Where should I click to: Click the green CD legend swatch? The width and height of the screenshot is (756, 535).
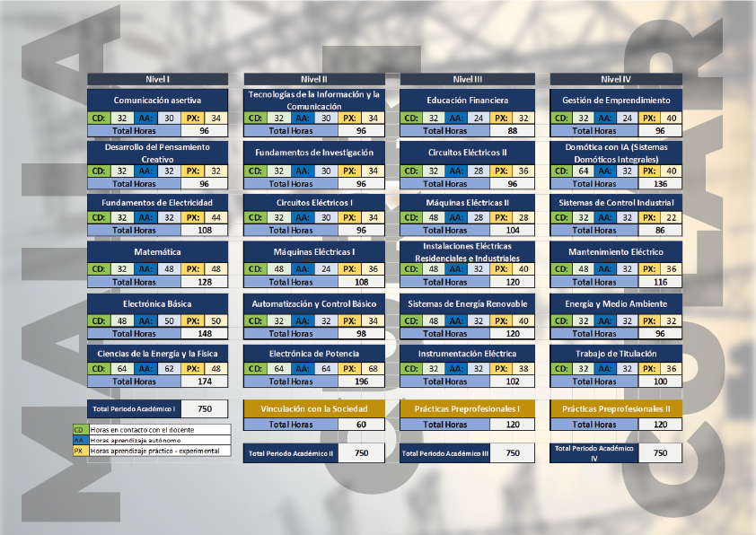pyautogui.click(x=79, y=429)
